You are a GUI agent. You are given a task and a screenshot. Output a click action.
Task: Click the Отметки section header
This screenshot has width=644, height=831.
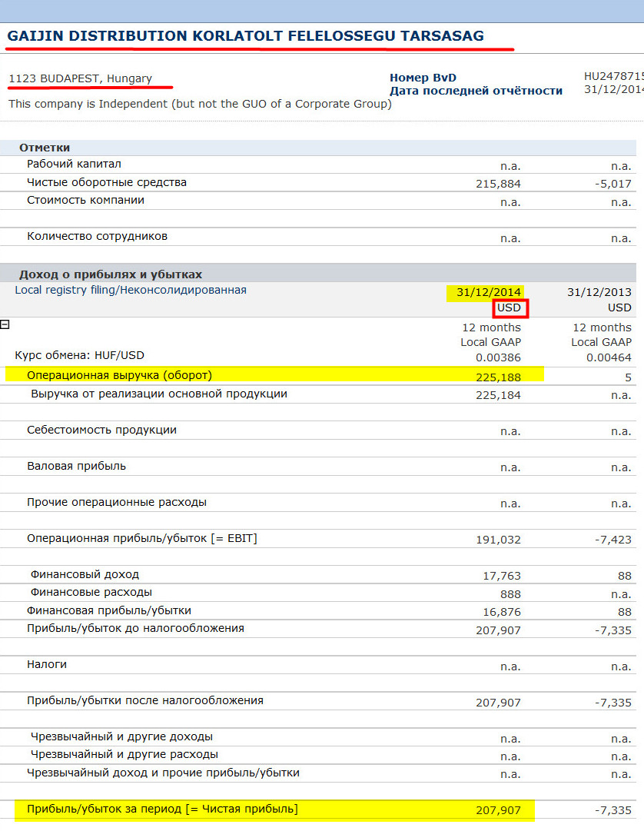coord(45,148)
